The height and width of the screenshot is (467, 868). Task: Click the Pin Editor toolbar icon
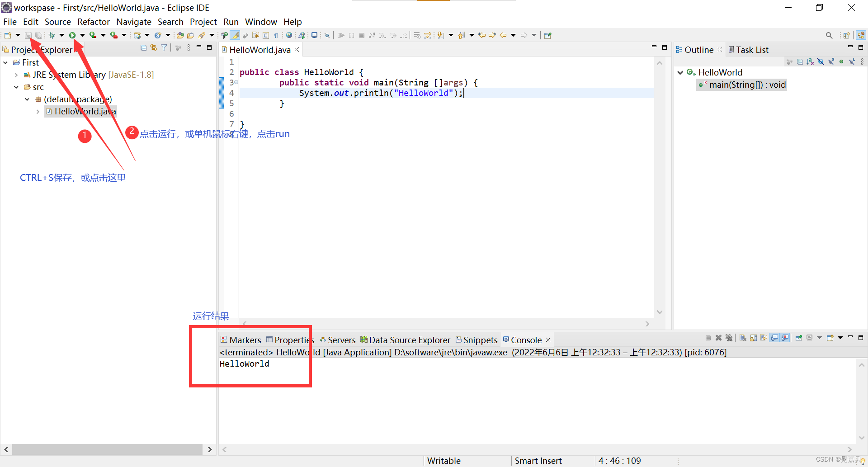click(x=547, y=35)
